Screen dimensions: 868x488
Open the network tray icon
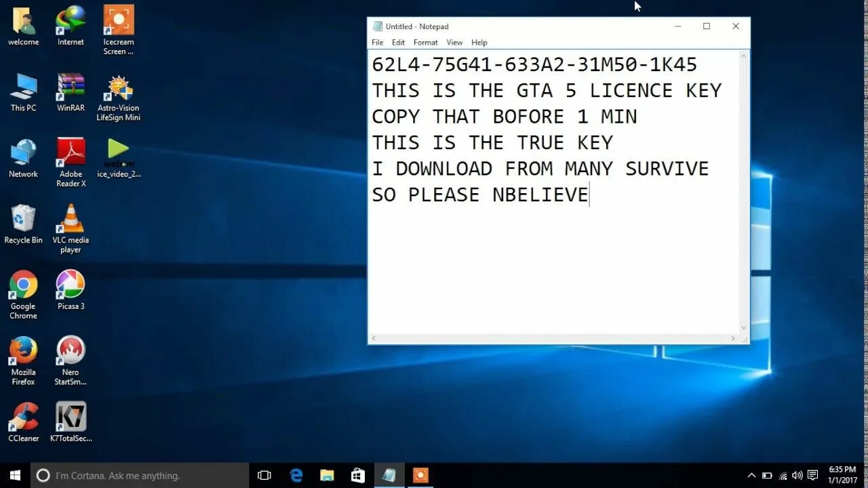(x=783, y=476)
